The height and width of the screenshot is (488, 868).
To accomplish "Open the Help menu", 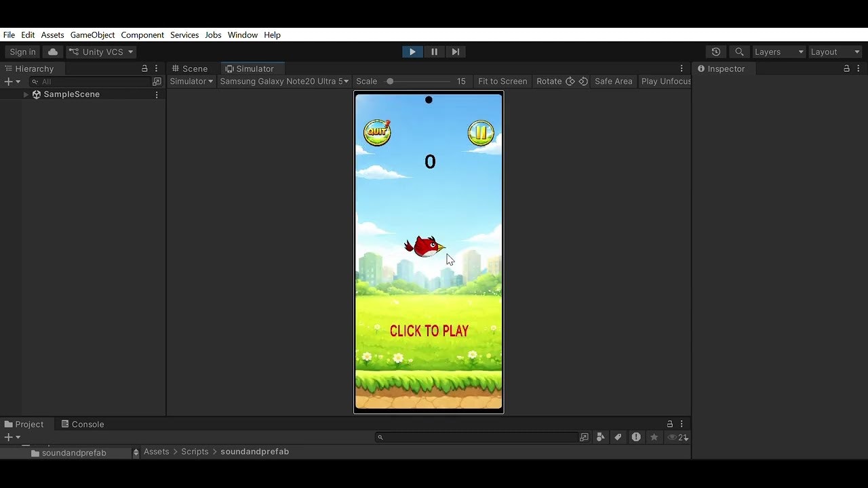I will coord(272,35).
